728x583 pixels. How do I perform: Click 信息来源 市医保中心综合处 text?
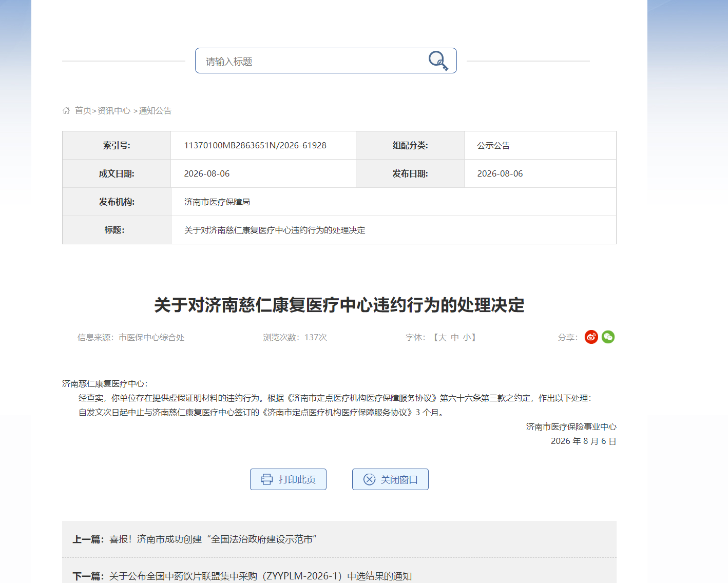coord(131,337)
